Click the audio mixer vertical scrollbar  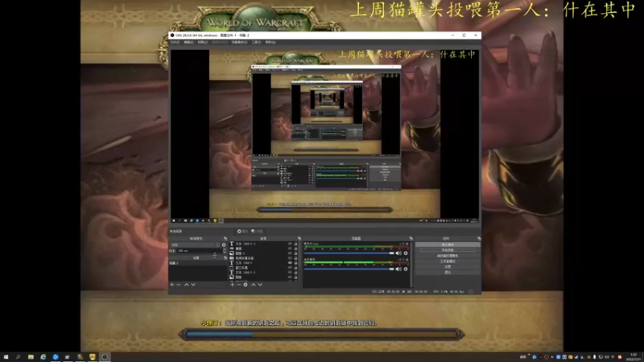click(411, 265)
